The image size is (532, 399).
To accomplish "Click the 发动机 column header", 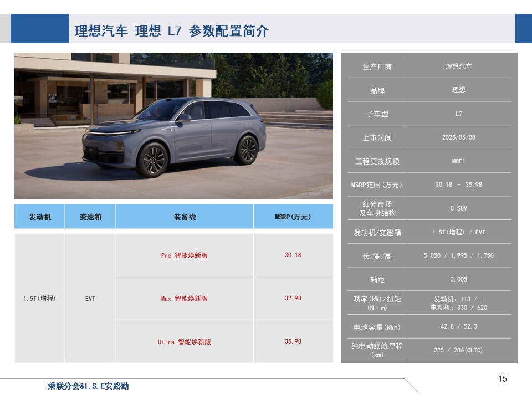I will tap(40, 217).
